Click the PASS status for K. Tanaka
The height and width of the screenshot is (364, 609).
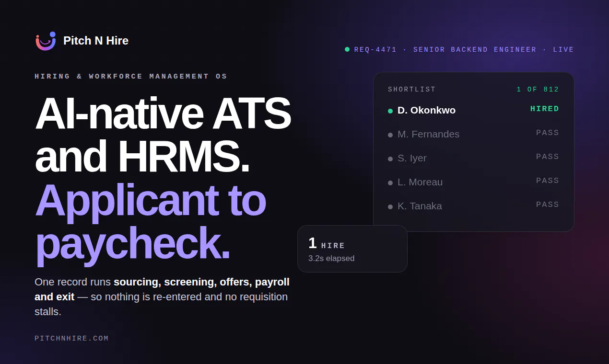point(548,205)
